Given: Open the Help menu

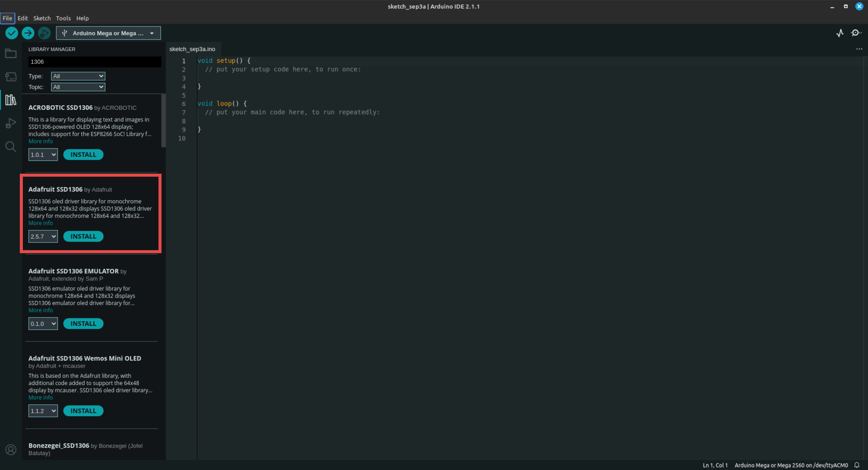Looking at the screenshot, I should (83, 18).
